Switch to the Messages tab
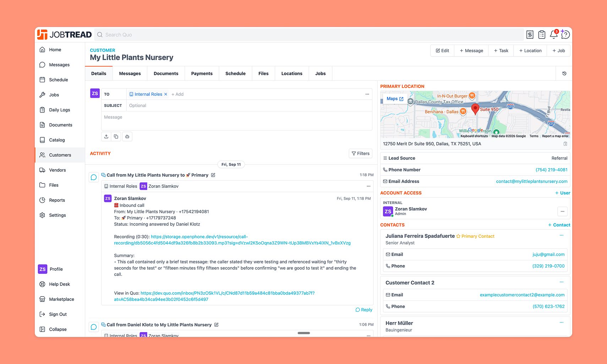 coord(130,73)
